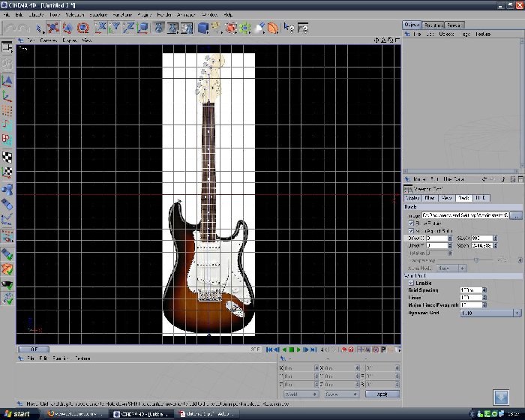Click the stop playback button

[x=291, y=349]
